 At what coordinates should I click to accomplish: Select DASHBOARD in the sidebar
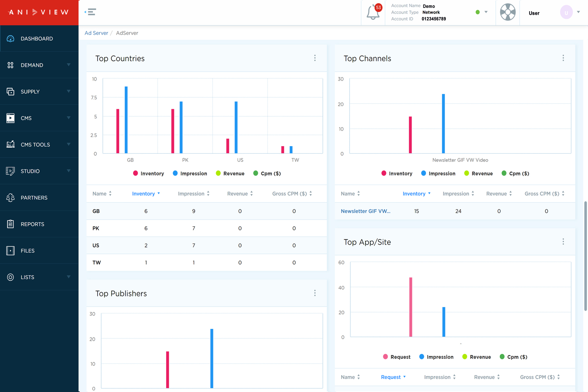click(37, 38)
